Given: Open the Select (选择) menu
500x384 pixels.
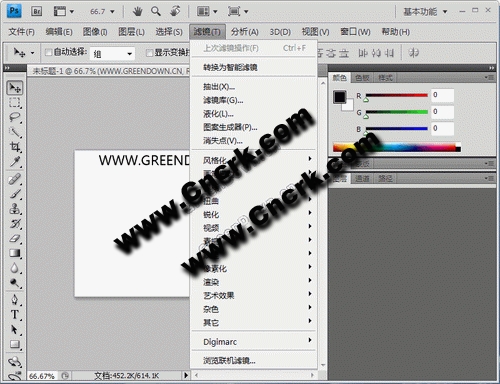Looking at the screenshot, I should [169, 32].
